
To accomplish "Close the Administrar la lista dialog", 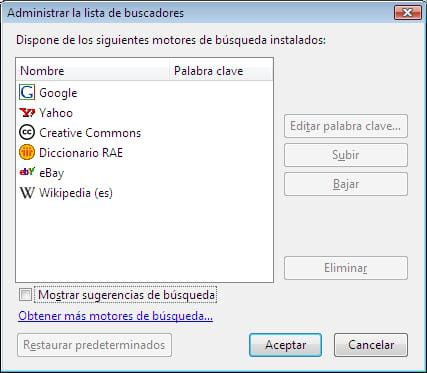I will coord(408,13).
